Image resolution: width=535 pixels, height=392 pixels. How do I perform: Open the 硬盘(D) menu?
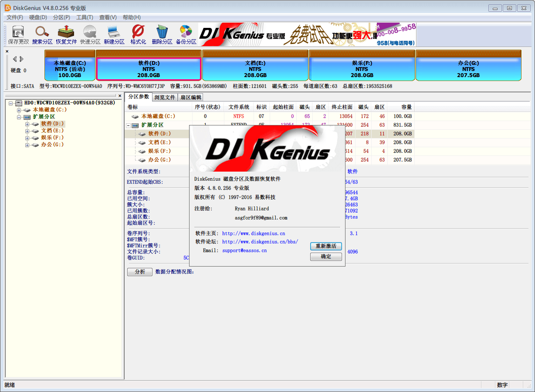(38, 17)
